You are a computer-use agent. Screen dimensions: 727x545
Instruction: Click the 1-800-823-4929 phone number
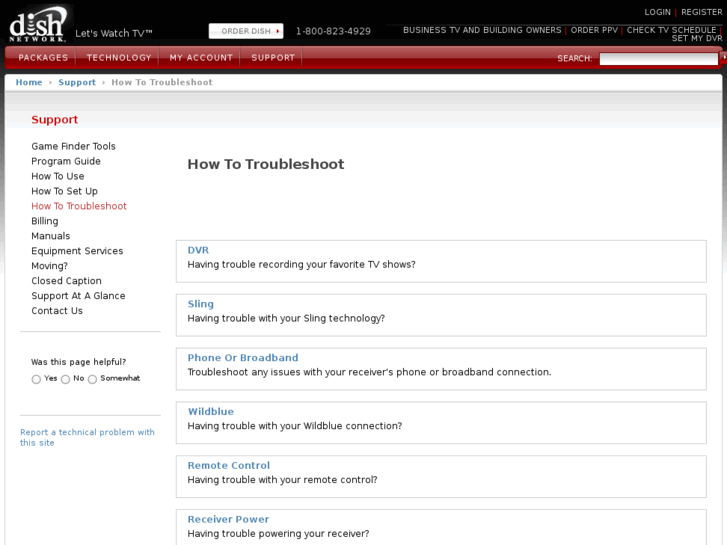pos(333,31)
